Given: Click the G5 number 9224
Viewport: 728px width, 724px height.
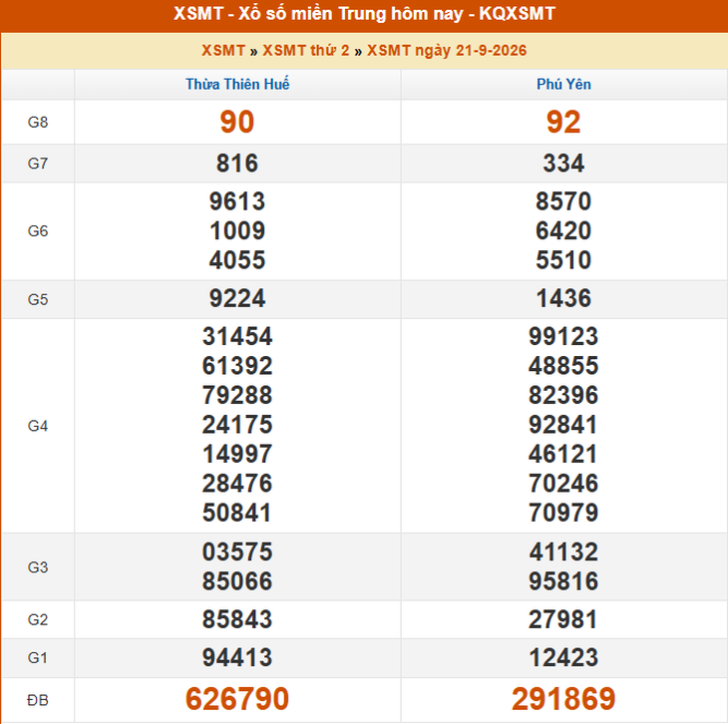Looking at the screenshot, I should 237,298.
